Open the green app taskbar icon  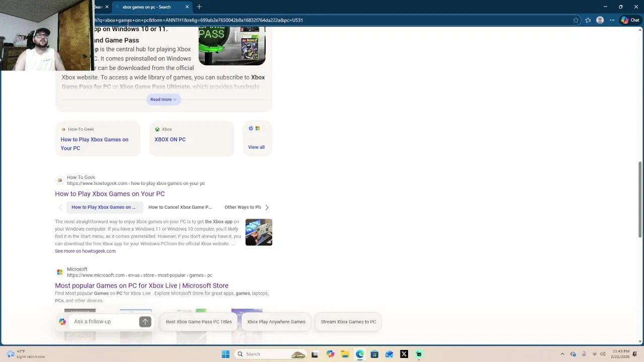[x=419, y=354]
